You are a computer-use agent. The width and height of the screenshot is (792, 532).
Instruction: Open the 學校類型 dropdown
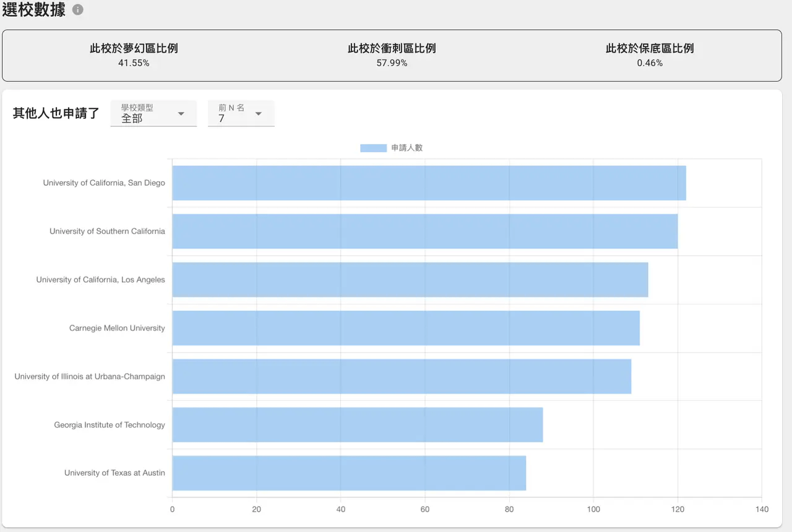click(x=153, y=113)
